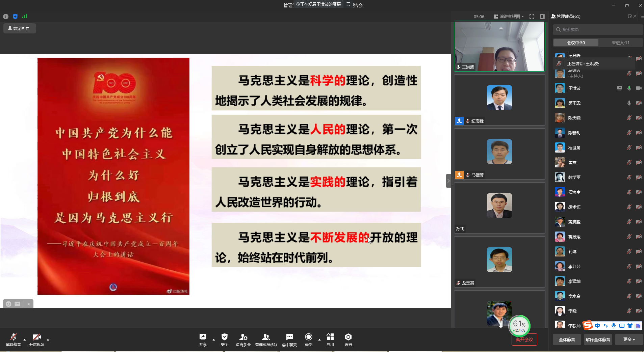Select the 会议中·50 tab

(576, 43)
